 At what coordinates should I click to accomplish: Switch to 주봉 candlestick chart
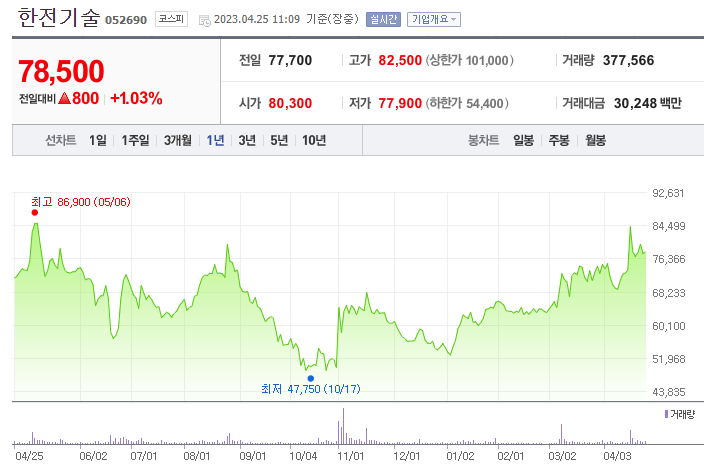559,141
